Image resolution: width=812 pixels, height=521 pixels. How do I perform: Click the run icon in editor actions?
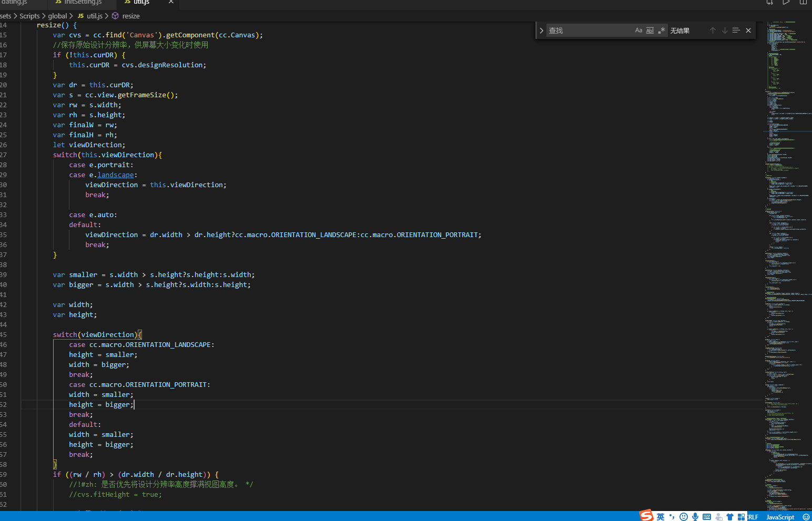(786, 2)
